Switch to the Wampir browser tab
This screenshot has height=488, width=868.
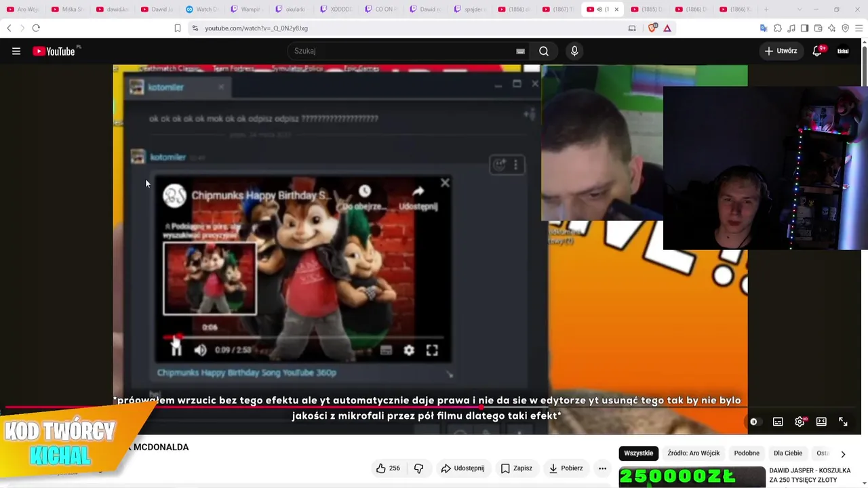(247, 9)
